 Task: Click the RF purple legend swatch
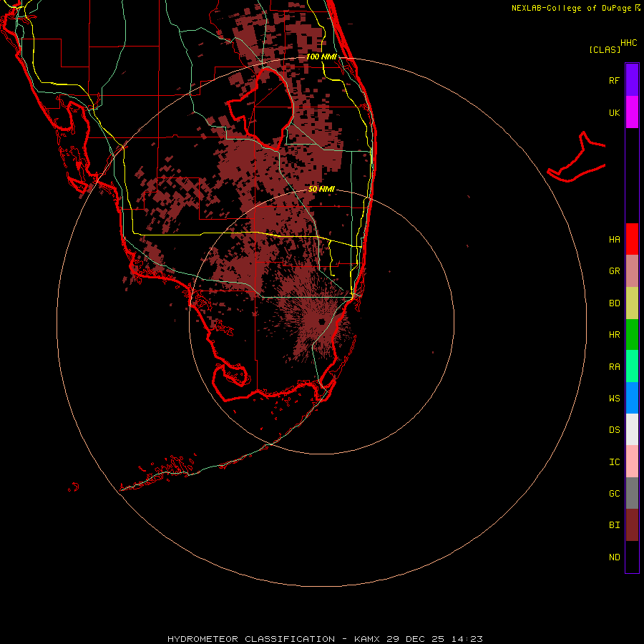(632, 79)
